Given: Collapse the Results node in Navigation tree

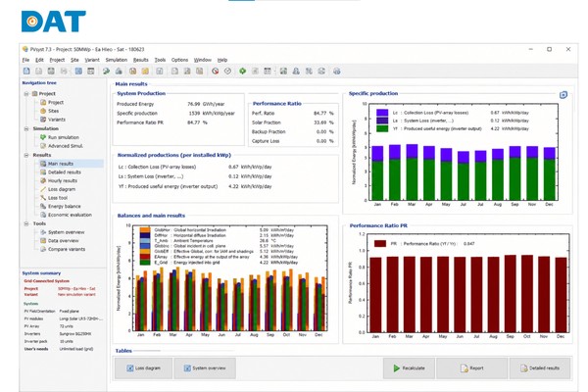Looking at the screenshot, I should pyautogui.click(x=26, y=155).
